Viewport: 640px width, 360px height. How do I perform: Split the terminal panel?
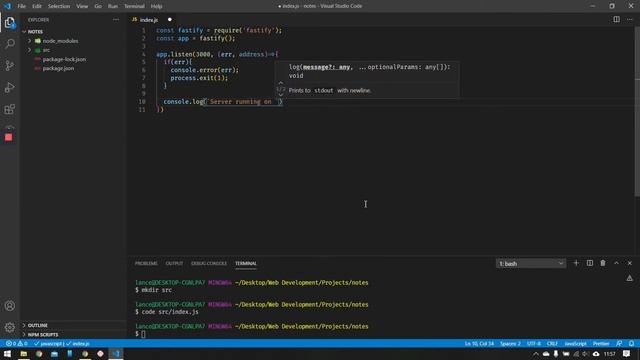pyautogui.click(x=590, y=263)
